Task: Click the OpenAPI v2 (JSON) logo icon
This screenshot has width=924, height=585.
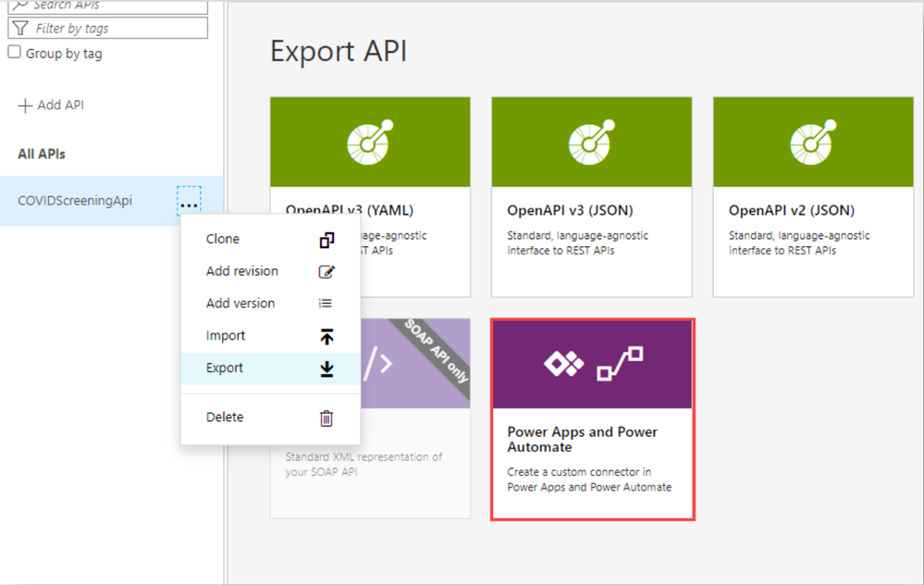Action: 813,143
